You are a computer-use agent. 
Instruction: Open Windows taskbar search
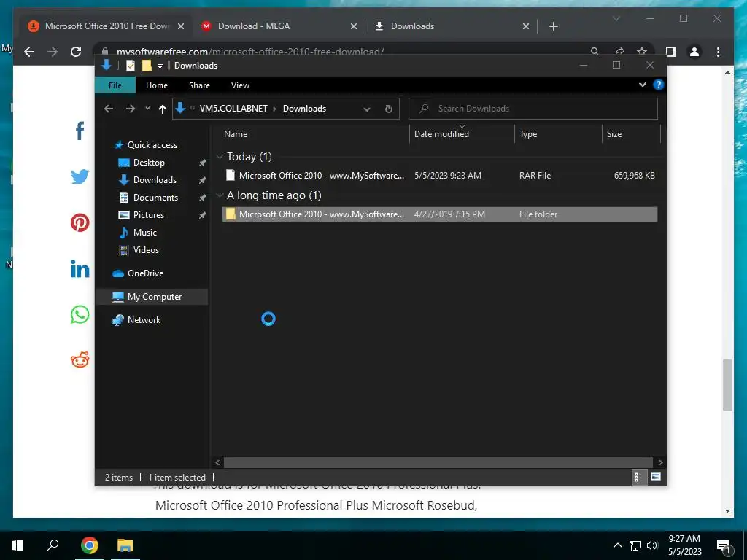click(53, 545)
